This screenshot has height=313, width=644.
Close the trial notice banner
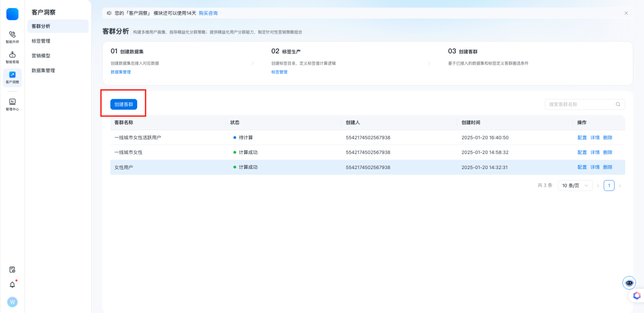click(x=626, y=13)
